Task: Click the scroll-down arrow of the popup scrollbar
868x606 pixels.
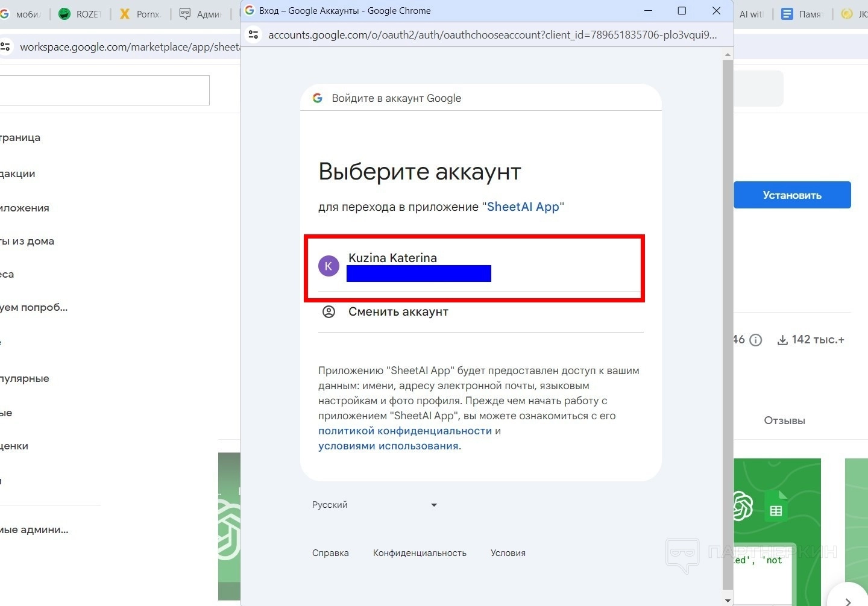Action: click(x=728, y=600)
